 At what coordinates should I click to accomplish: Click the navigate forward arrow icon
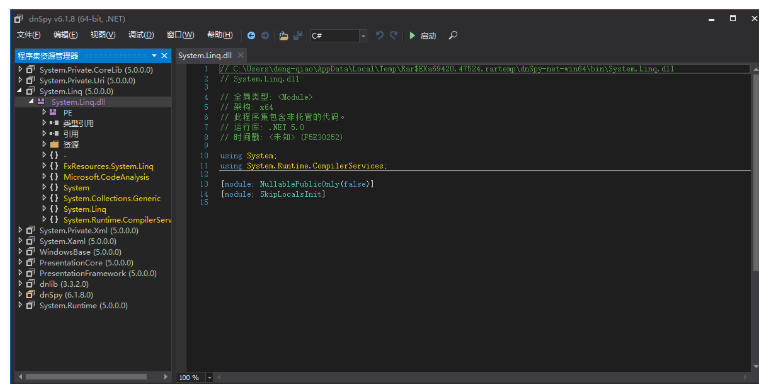[265, 35]
